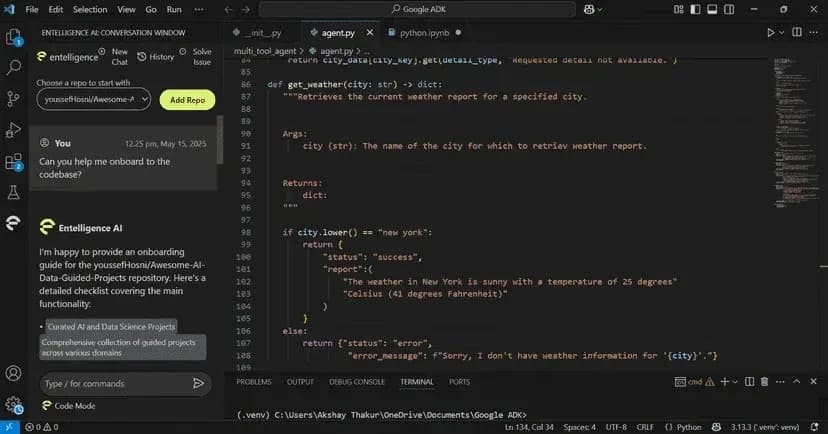The height and width of the screenshot is (434, 828).
Task: Open the Selection menu
Action: coord(90,10)
